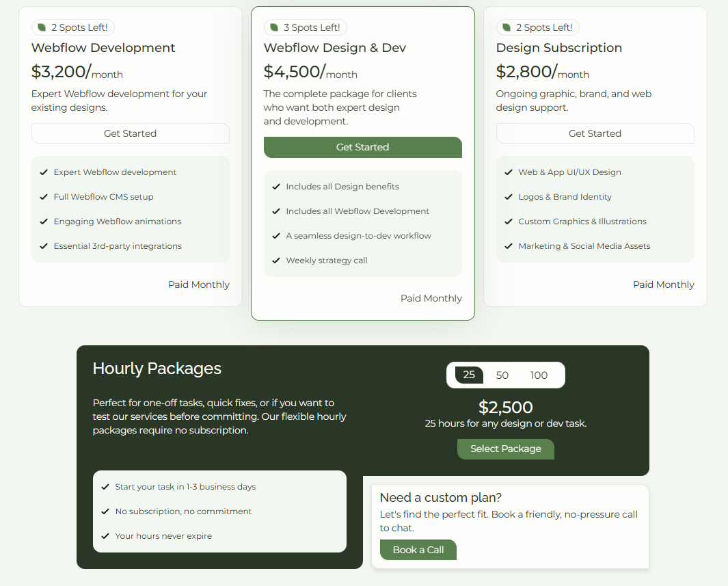This screenshot has width=728, height=586.
Task: Click 'The complete package for clients' description
Action: pyautogui.click(x=340, y=108)
